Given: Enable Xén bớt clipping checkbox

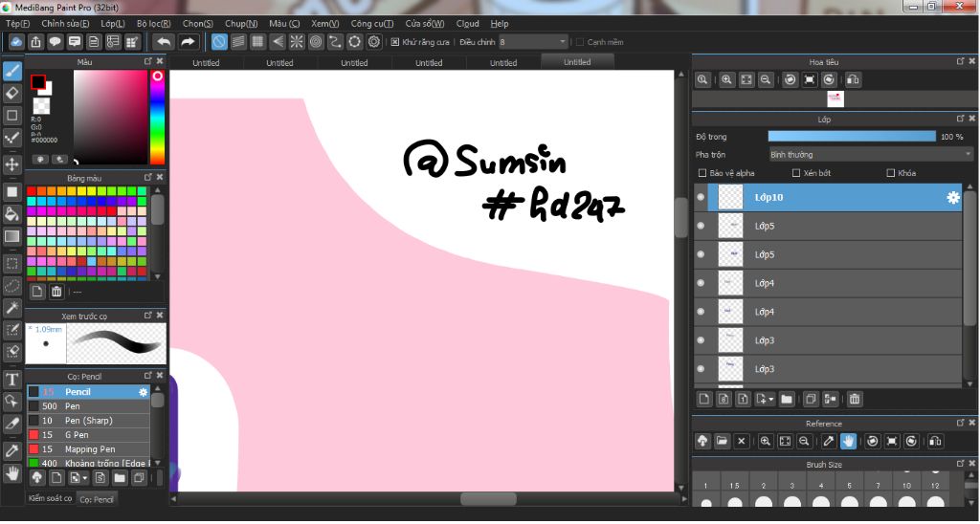Looking at the screenshot, I should (795, 173).
